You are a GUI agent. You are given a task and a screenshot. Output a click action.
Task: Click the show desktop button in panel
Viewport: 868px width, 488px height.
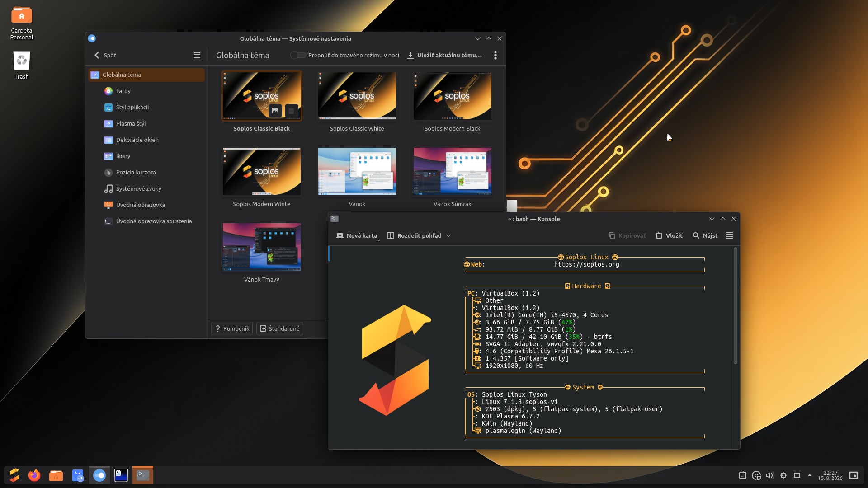click(x=854, y=475)
